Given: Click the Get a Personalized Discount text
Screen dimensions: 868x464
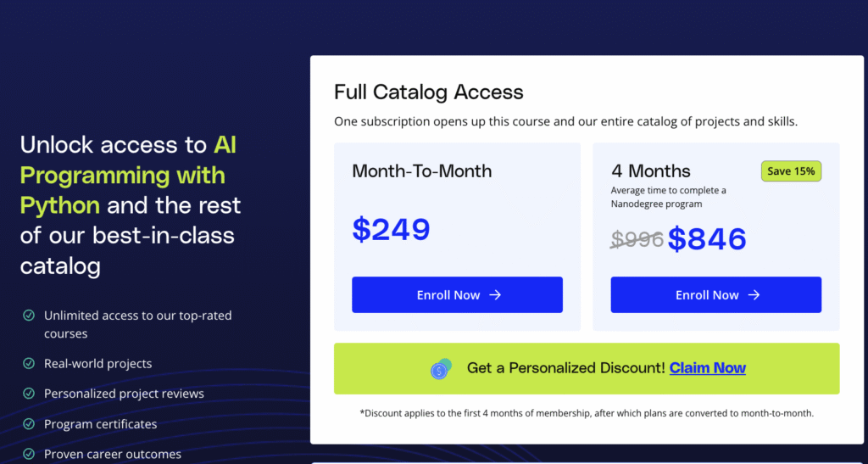Looking at the screenshot, I should coord(565,368).
